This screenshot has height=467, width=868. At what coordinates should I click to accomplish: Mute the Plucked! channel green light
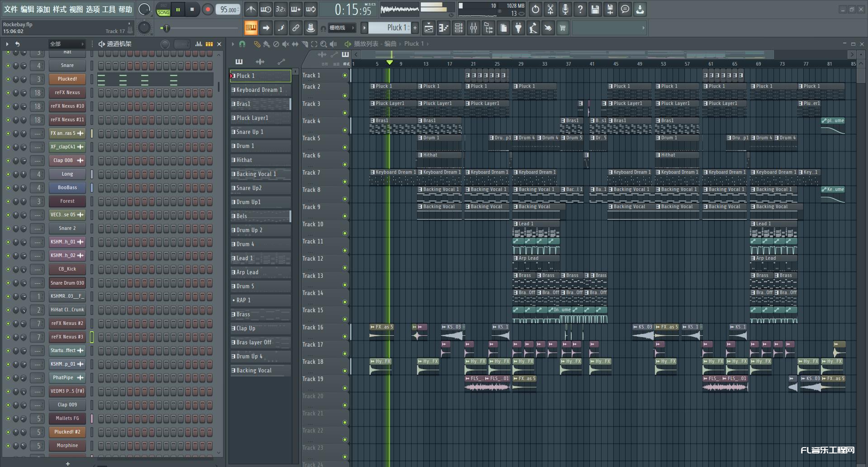pyautogui.click(x=8, y=79)
